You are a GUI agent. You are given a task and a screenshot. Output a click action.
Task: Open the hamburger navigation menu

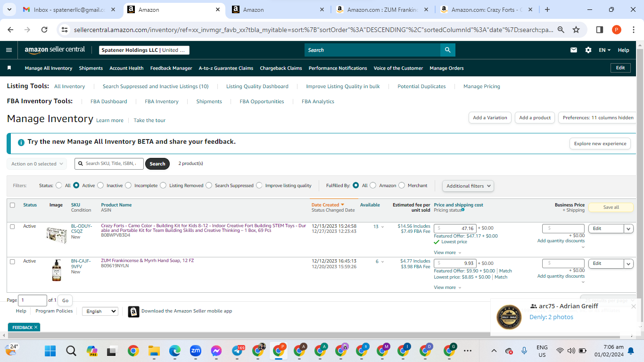9,50
